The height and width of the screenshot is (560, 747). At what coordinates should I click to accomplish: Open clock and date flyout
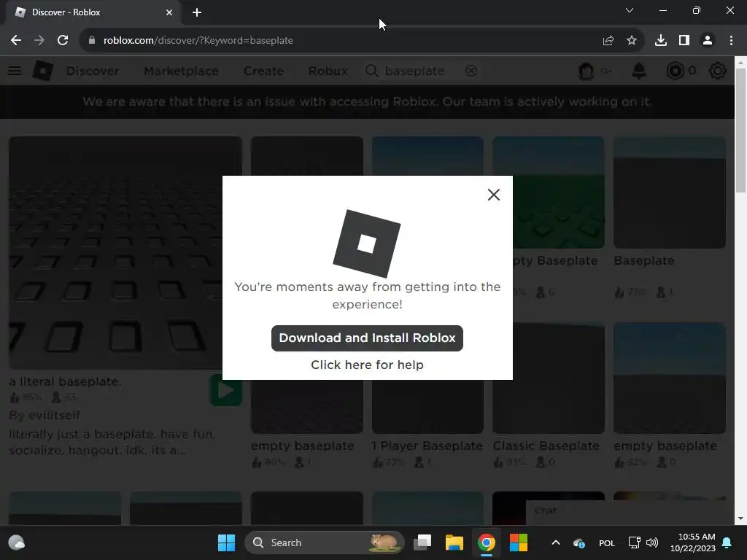[x=693, y=542]
